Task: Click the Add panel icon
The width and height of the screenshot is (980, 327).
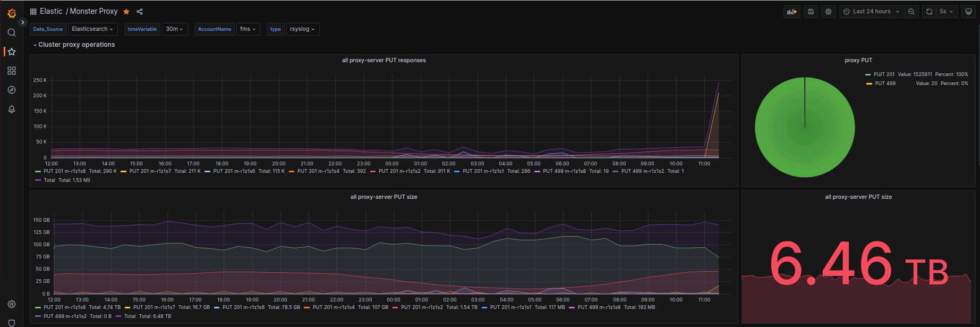Action: coord(792,12)
